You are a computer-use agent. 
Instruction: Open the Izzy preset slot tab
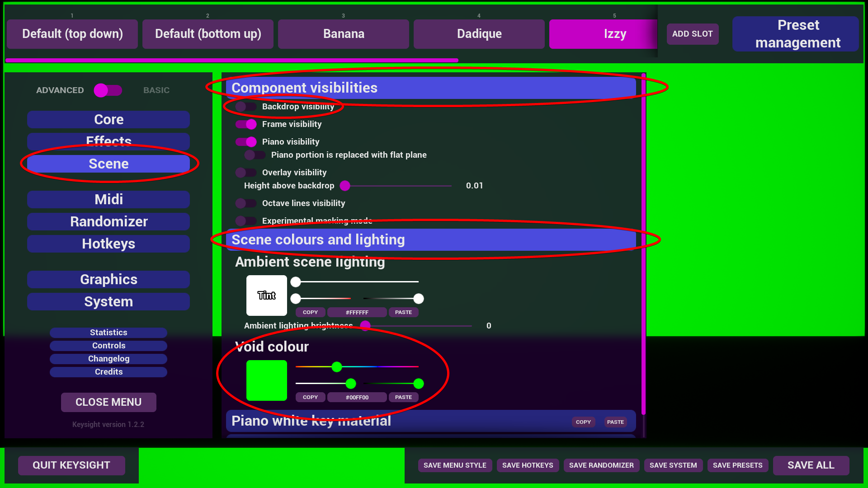603,34
